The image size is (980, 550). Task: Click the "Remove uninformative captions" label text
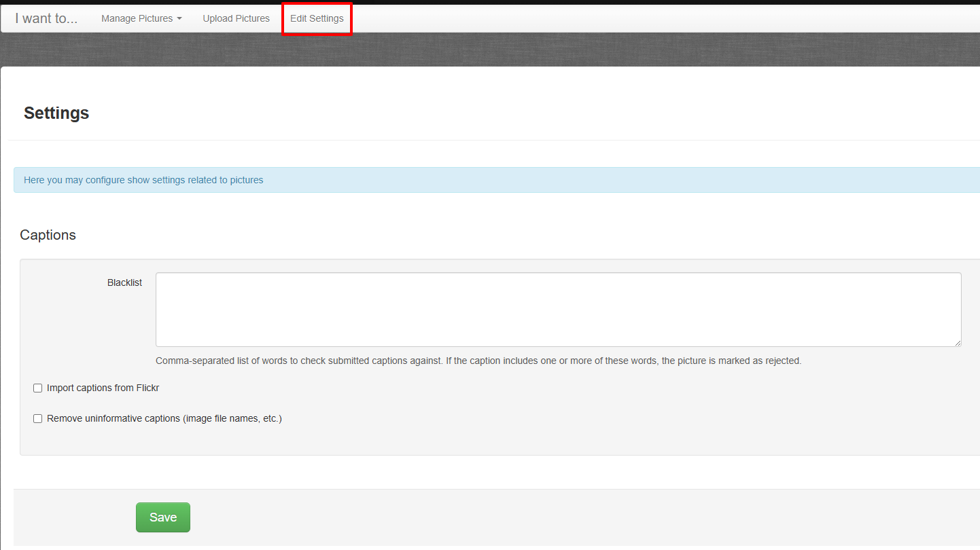164,419
